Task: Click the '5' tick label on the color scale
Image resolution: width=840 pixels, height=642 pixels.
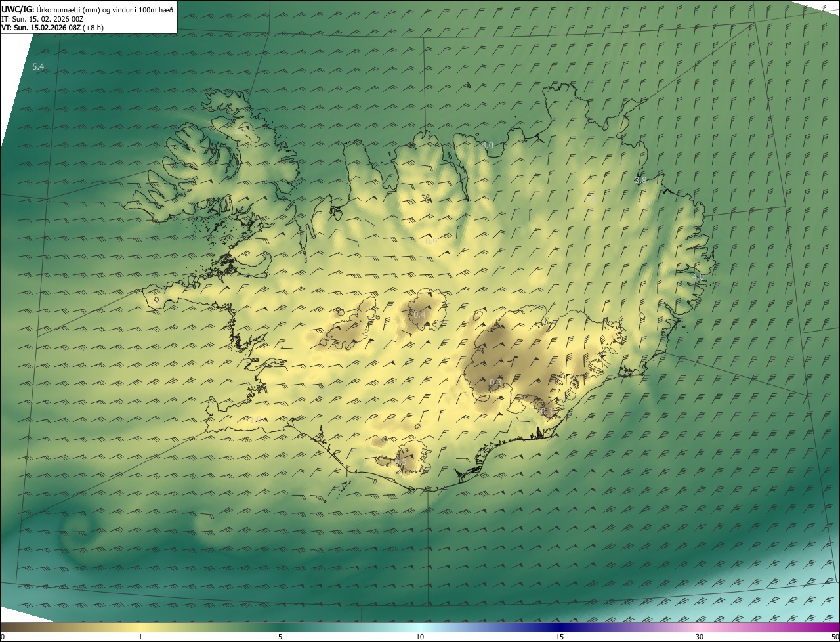Action: pyautogui.click(x=280, y=637)
